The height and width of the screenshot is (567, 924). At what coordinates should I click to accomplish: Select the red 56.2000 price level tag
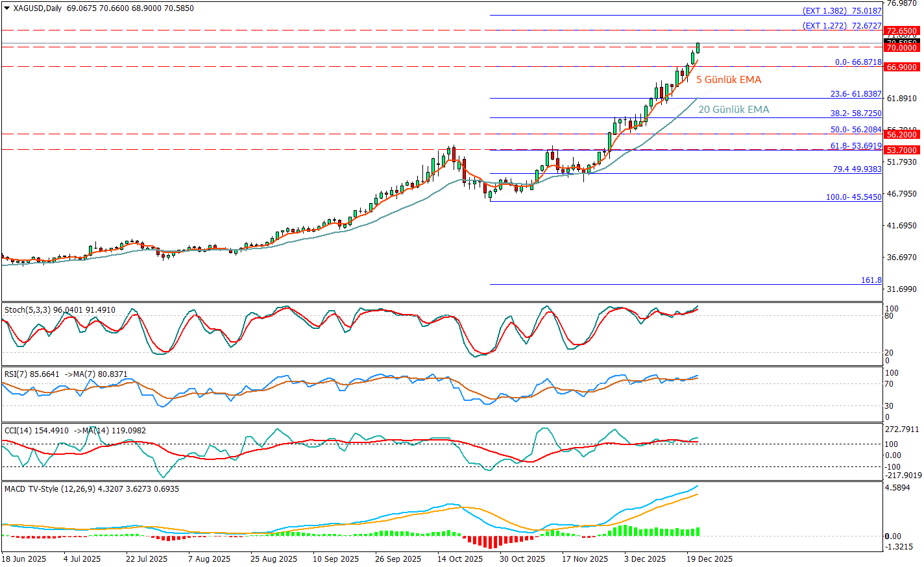(901, 135)
